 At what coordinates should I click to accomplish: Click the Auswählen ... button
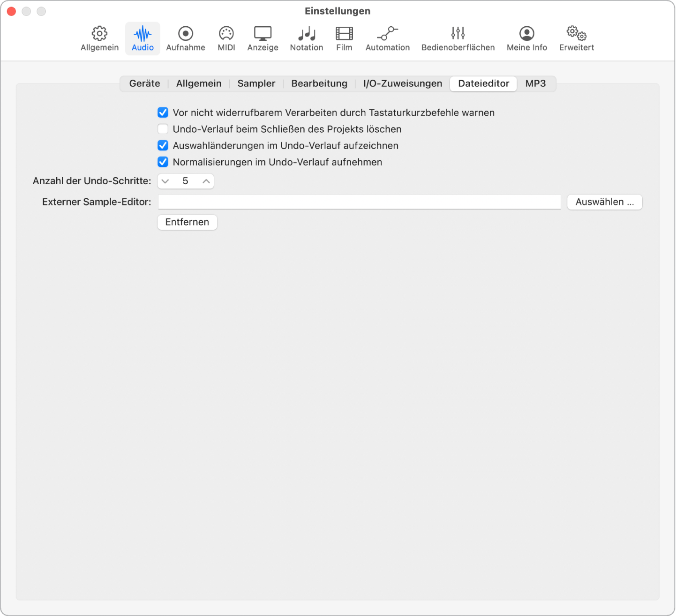coord(605,202)
